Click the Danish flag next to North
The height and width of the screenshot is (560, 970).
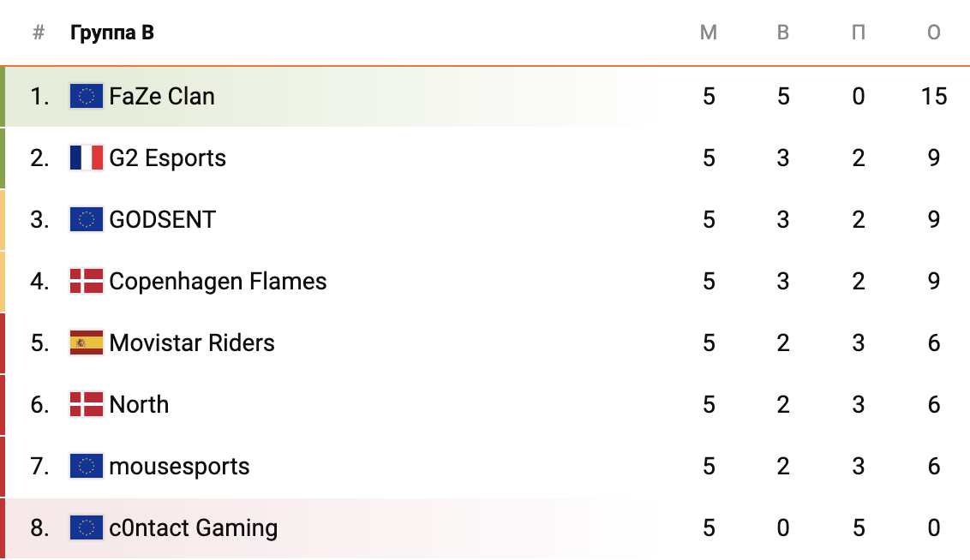click(x=87, y=404)
